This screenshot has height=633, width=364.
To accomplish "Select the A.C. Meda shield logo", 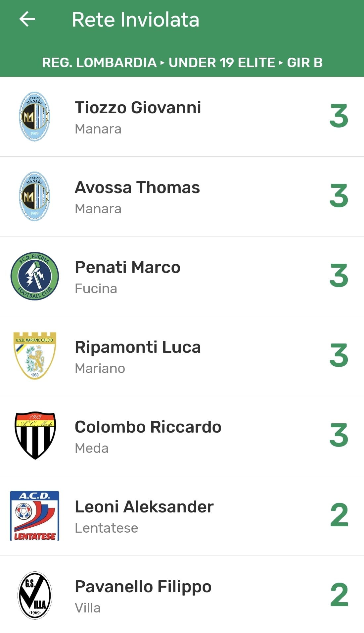I will (x=35, y=436).
